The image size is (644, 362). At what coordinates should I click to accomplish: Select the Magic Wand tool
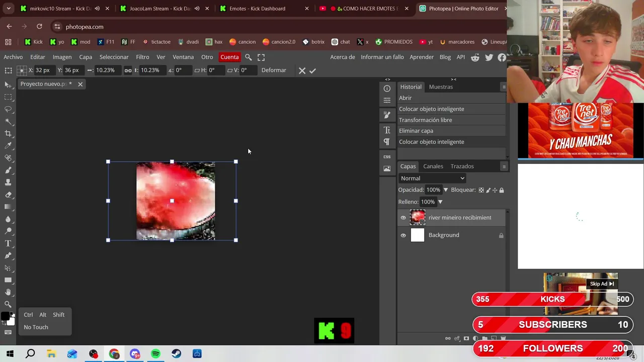point(8,121)
